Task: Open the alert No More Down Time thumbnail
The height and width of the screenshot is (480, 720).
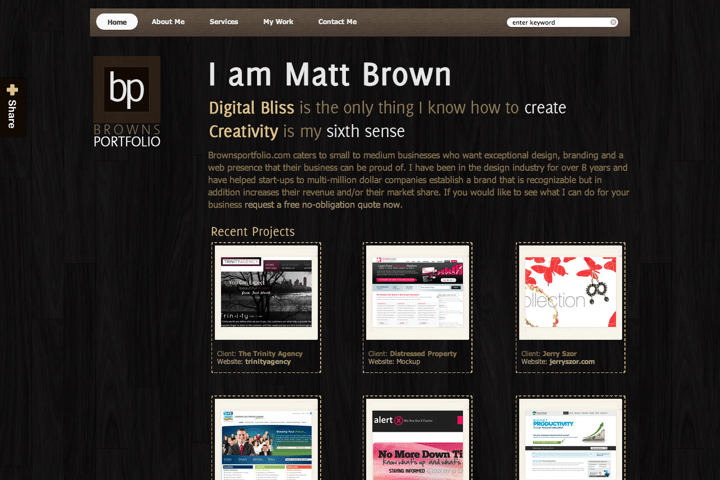Action: [417, 440]
